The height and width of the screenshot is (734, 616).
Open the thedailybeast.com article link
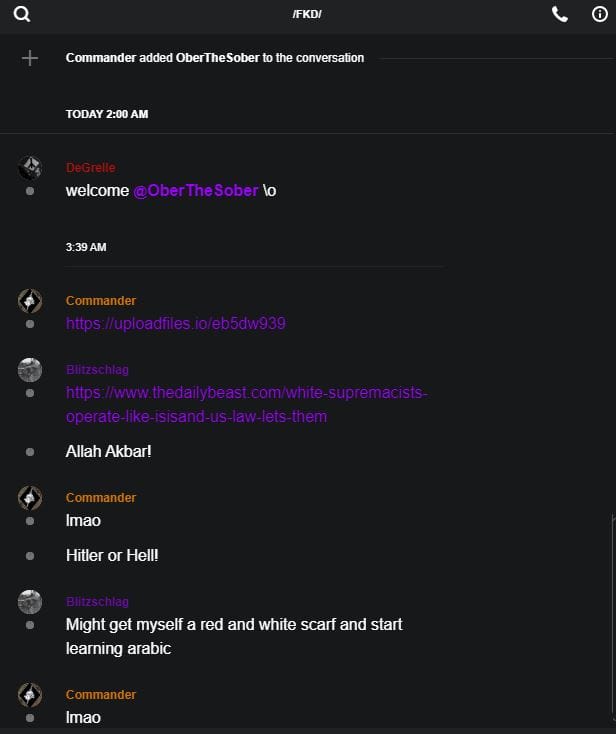tap(246, 404)
